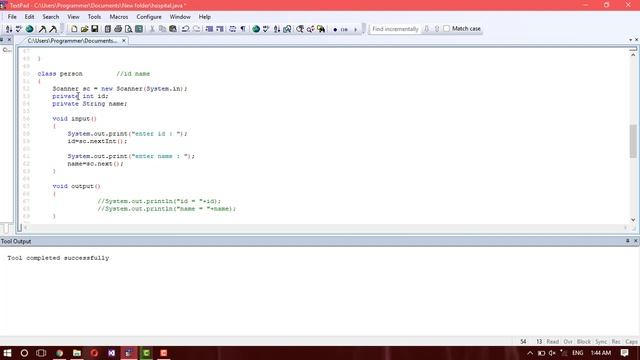Click the Find next down arrow beside search box
The image size is (640, 360).
[427, 29]
